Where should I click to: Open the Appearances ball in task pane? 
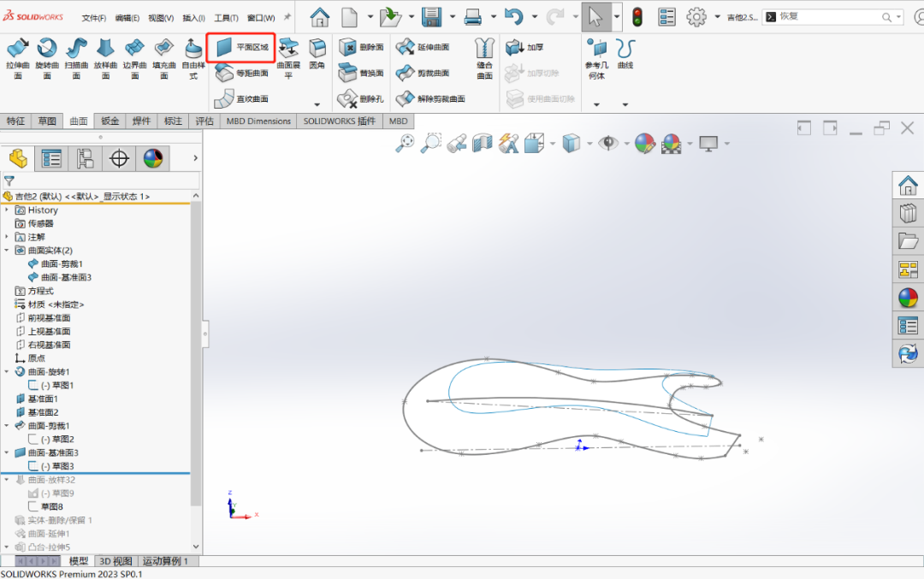[908, 298]
